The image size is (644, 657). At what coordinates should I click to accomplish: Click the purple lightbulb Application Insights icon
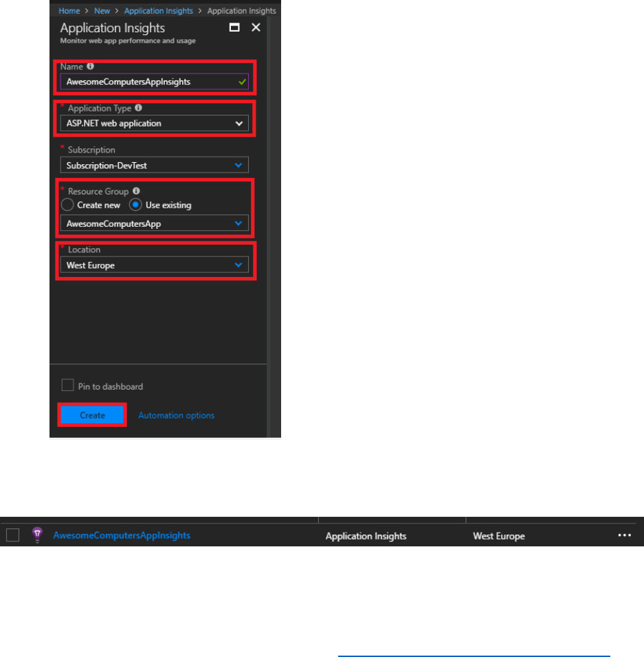pos(37,535)
